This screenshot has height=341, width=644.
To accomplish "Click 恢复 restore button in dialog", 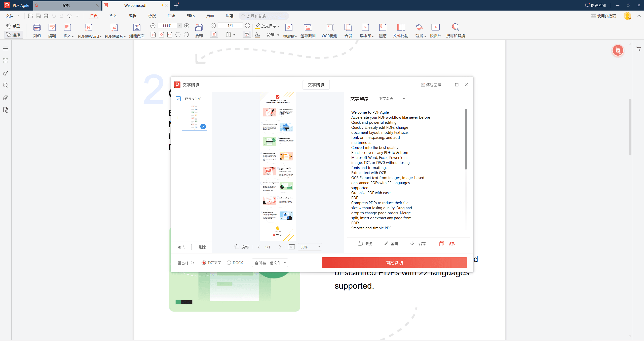I will coord(365,244).
